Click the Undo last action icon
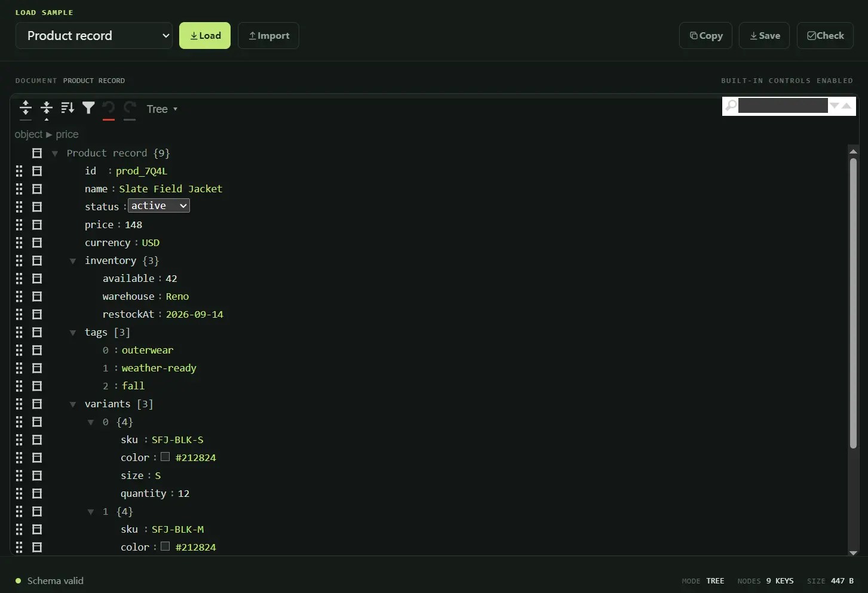Image resolution: width=868 pixels, height=593 pixels. tap(108, 108)
